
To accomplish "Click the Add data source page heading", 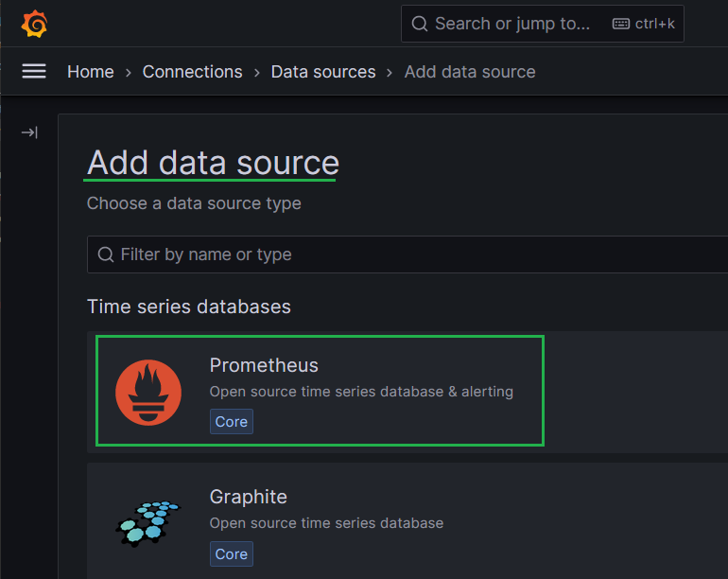I will [213, 163].
